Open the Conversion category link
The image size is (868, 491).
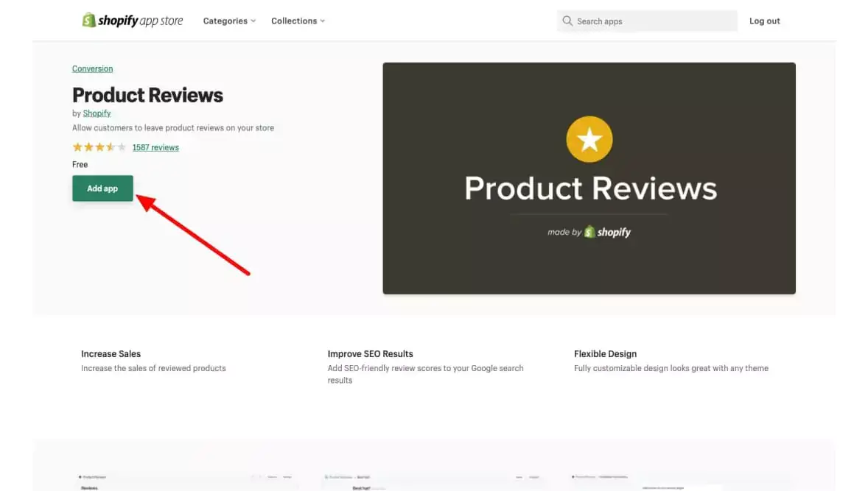coord(92,68)
